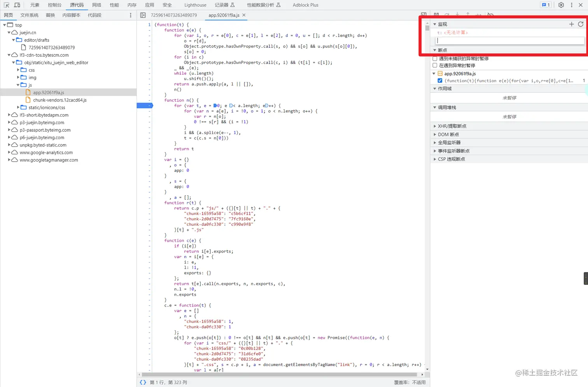Viewport: 588px width, 387px height.
Task: Click line number 1 in the gutter
Action: (x=149, y=25)
